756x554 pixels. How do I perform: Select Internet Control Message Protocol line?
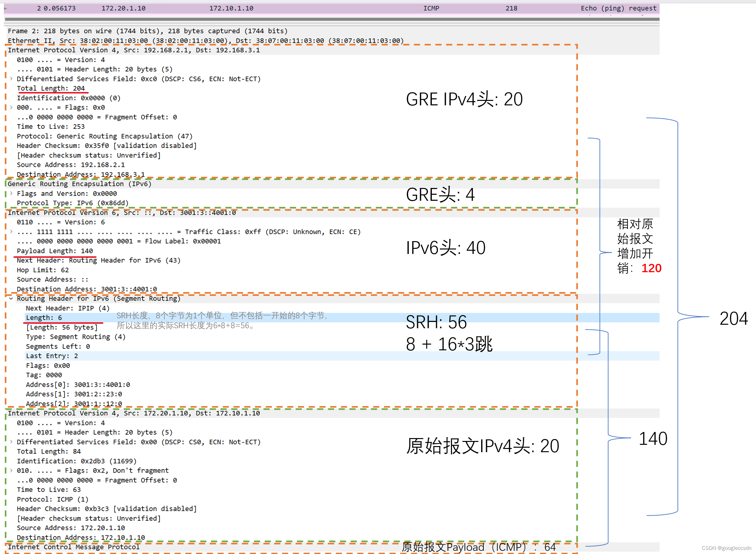click(74, 547)
